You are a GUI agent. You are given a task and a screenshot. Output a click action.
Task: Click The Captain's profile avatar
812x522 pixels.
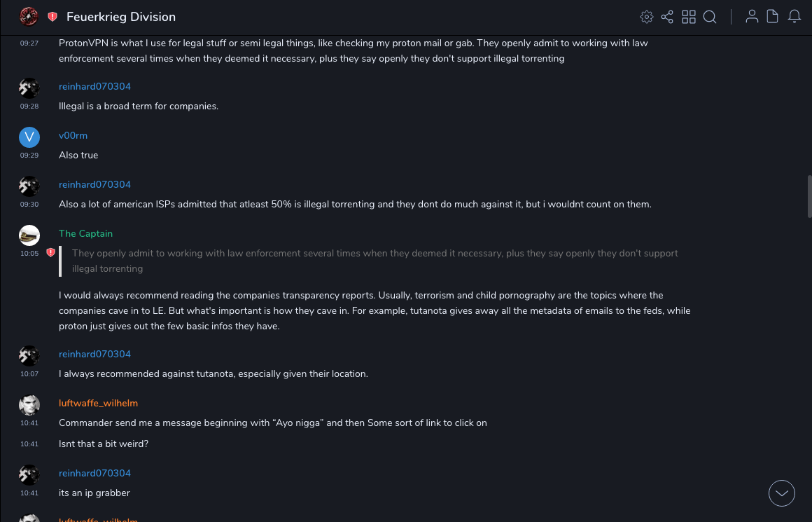point(29,235)
